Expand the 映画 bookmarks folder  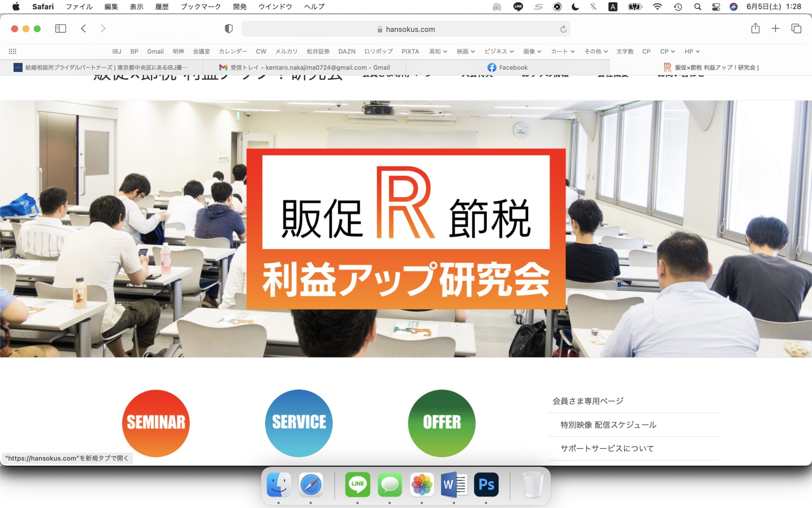[x=466, y=51]
